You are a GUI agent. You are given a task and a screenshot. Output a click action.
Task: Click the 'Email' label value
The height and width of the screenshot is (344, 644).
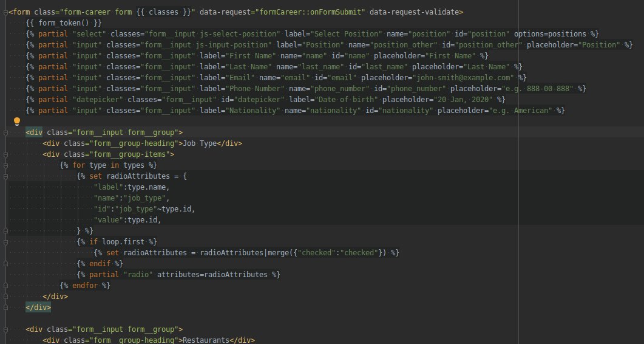coord(240,78)
